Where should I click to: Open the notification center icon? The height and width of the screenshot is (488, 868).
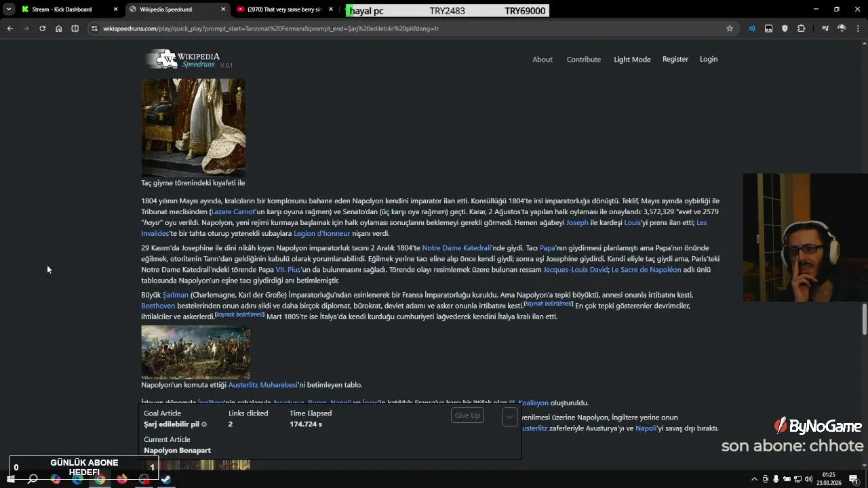tap(853, 479)
